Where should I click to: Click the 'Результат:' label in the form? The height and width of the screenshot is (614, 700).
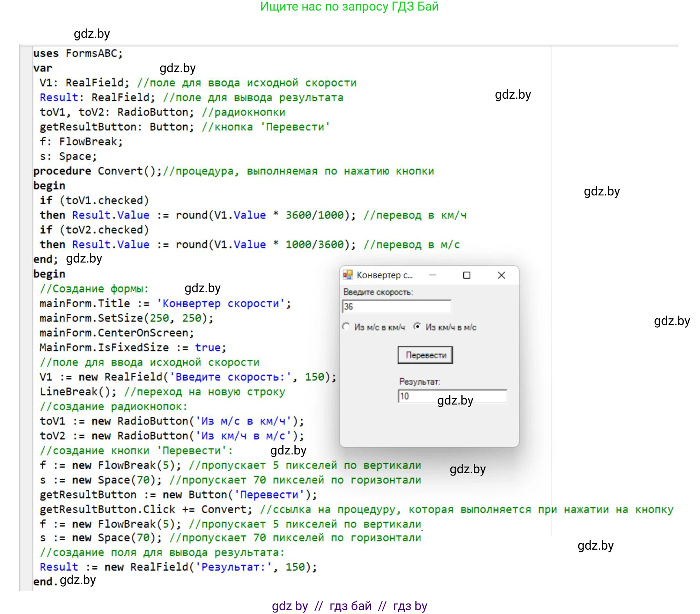click(x=419, y=382)
